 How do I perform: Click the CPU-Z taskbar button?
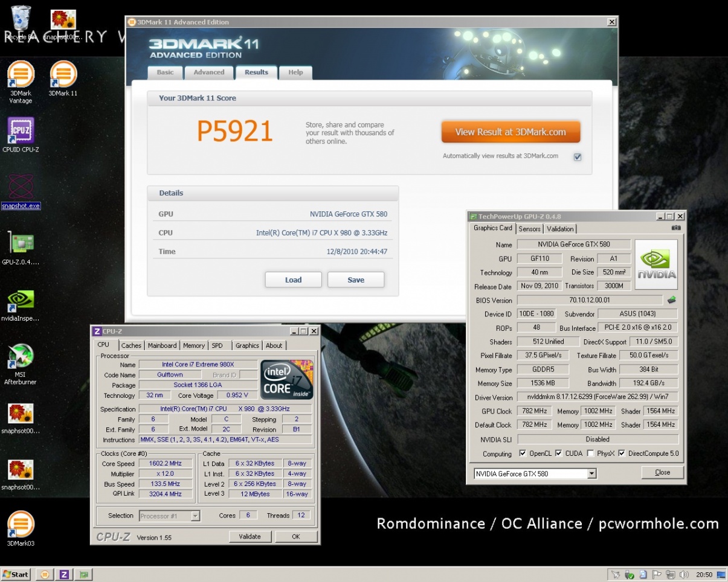pos(64,574)
